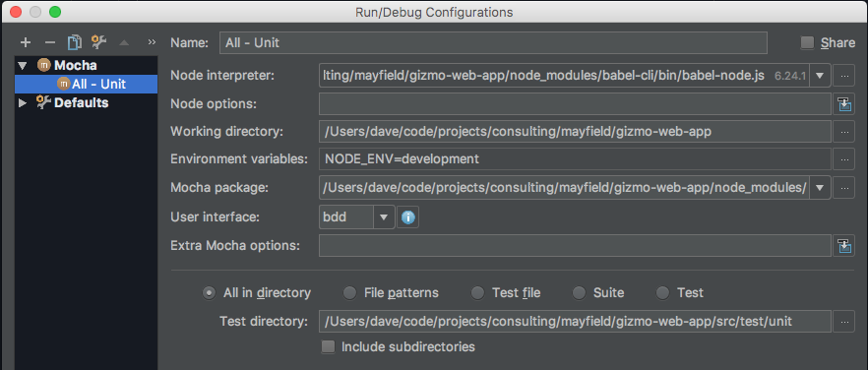
Task: Click Node options input field
Action: [575, 103]
